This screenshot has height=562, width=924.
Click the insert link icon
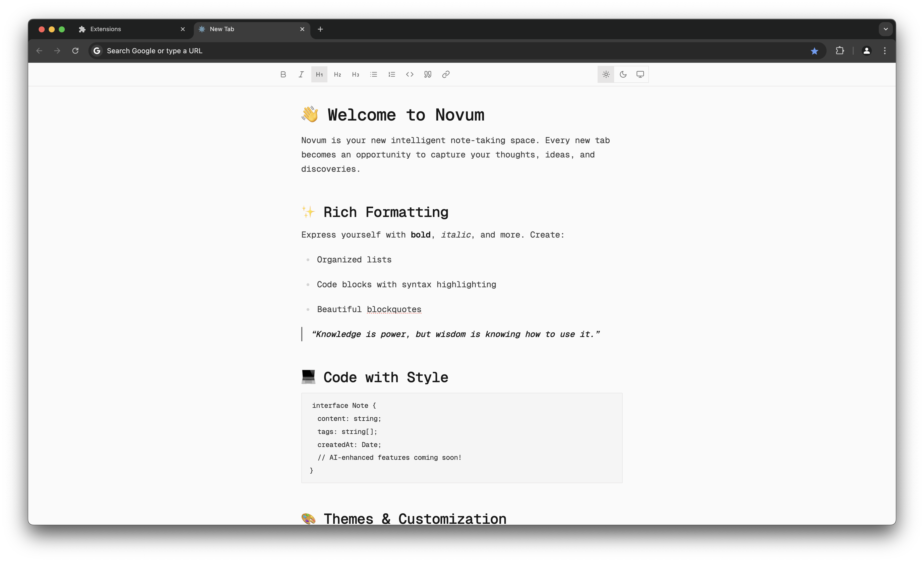445,74
